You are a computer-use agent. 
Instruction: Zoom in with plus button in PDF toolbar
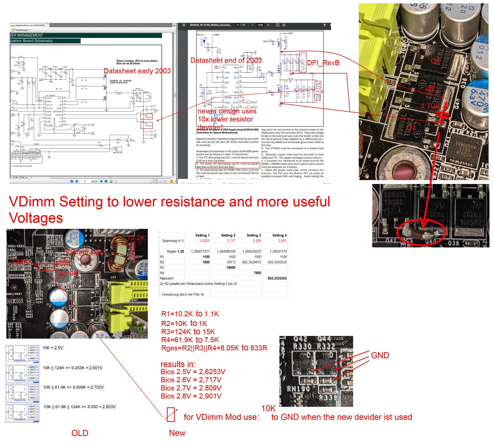coord(268,25)
